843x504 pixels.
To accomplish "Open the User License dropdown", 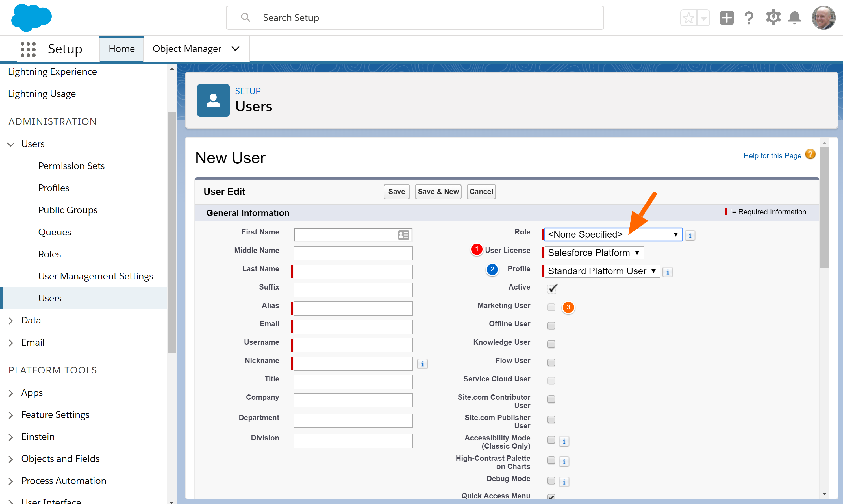I will point(594,253).
